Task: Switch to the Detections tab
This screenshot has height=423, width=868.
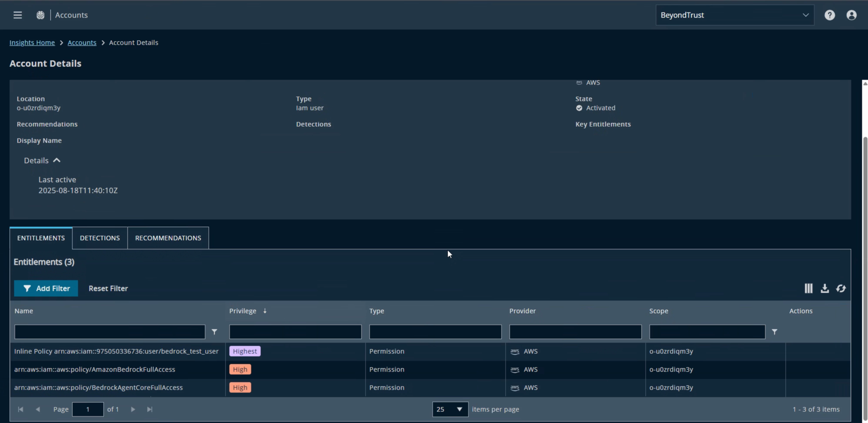Action: pos(100,238)
